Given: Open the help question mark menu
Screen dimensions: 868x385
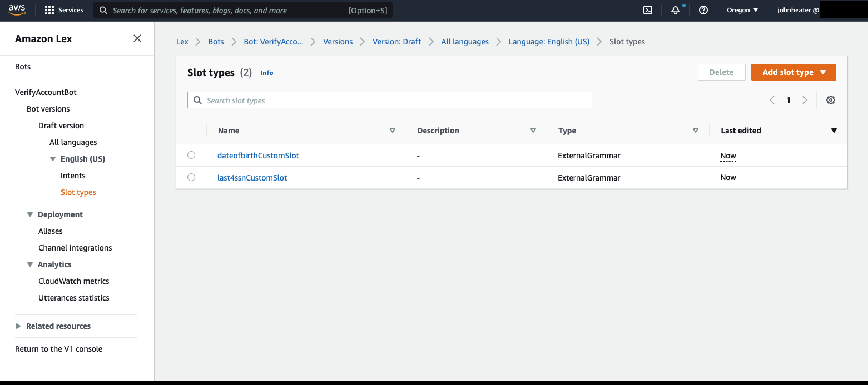Looking at the screenshot, I should (703, 10).
